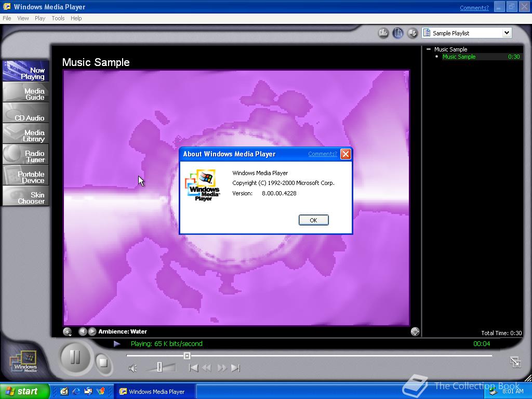
Task: Collapse the Music Sample playlist group
Action: (x=429, y=49)
